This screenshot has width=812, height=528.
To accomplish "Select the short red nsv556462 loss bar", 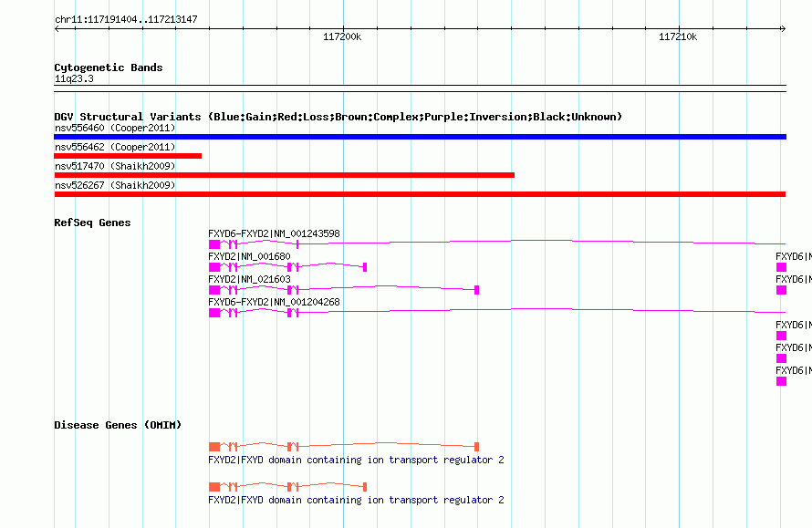I will 128,156.
